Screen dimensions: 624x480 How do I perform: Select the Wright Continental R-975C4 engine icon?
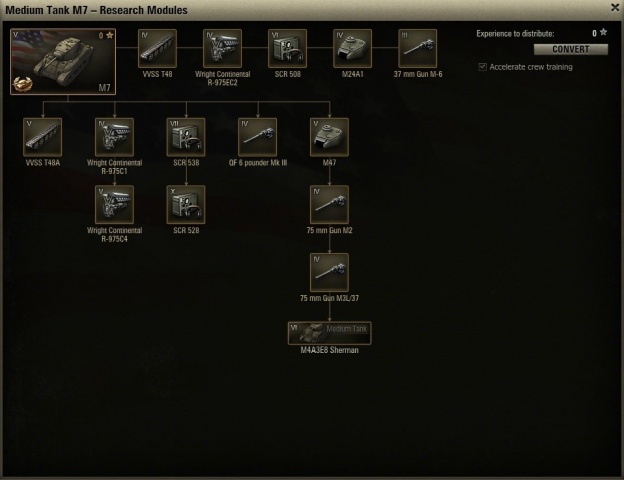coord(114,205)
